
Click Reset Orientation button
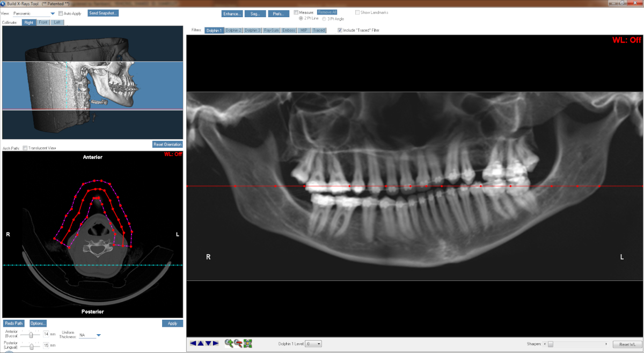click(x=168, y=145)
